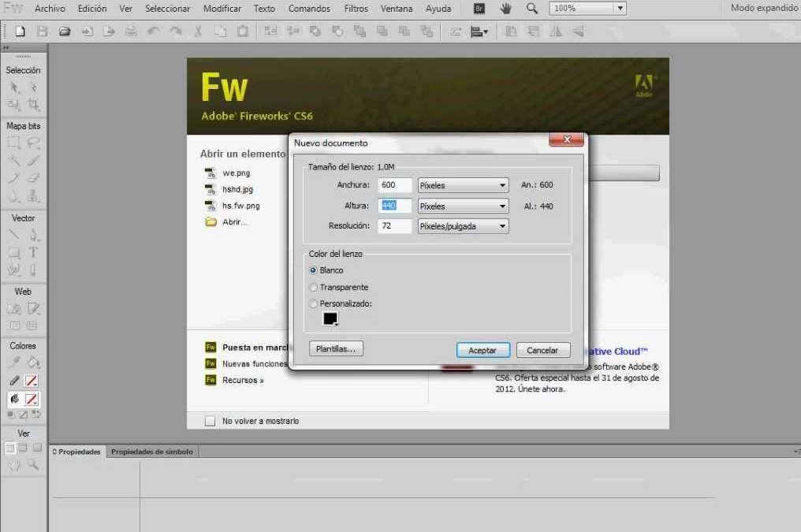Click the Redo toolbar icon
801x532 pixels.
(x=176, y=32)
